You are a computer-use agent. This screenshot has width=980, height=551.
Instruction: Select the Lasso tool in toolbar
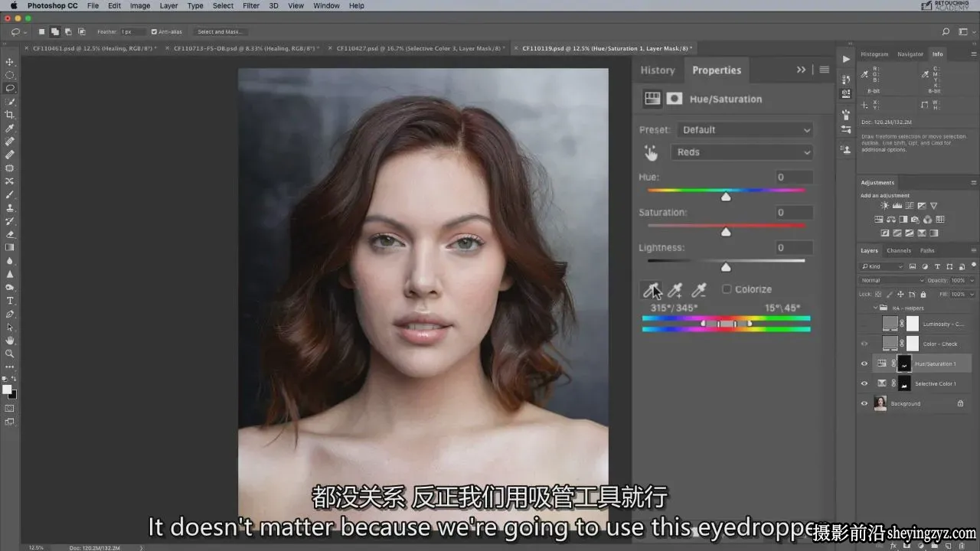pyautogui.click(x=10, y=88)
